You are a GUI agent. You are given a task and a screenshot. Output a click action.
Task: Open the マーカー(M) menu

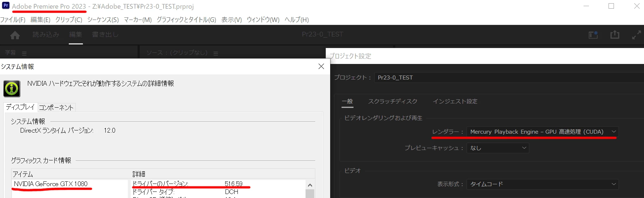pos(138,20)
